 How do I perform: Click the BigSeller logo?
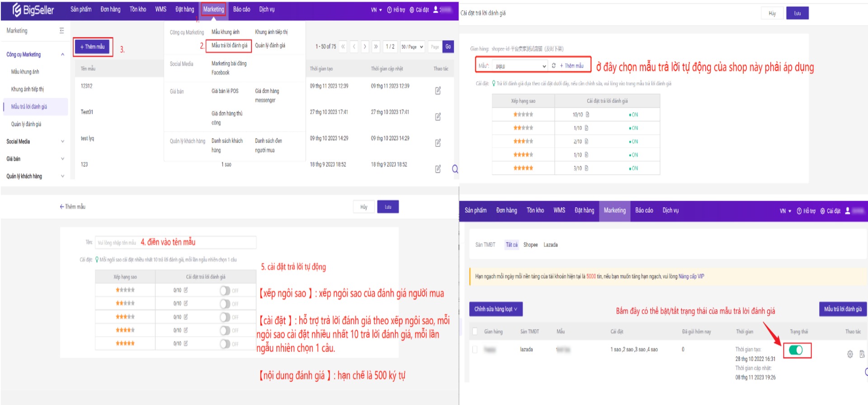33,10
